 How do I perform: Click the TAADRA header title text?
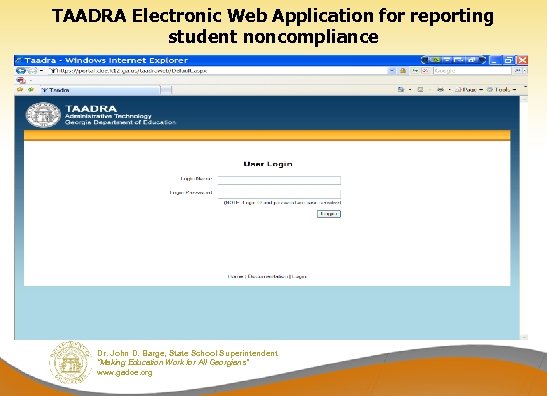click(x=91, y=109)
